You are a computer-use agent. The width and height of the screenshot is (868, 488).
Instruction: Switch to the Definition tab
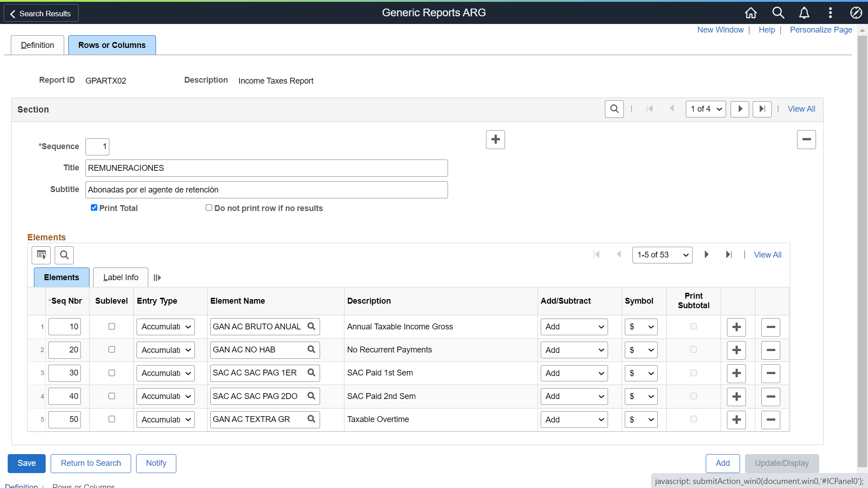coord(37,45)
